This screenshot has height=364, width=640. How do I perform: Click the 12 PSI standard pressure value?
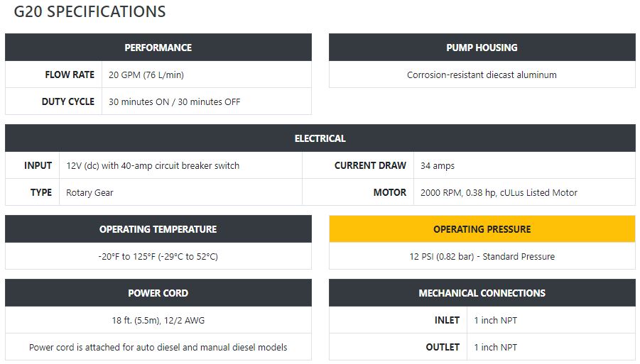pos(482,257)
